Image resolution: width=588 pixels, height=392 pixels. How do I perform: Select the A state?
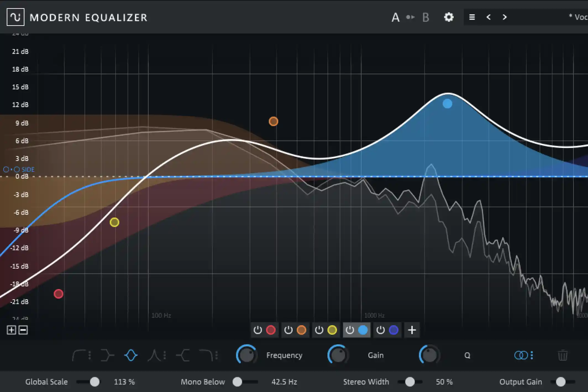point(395,17)
